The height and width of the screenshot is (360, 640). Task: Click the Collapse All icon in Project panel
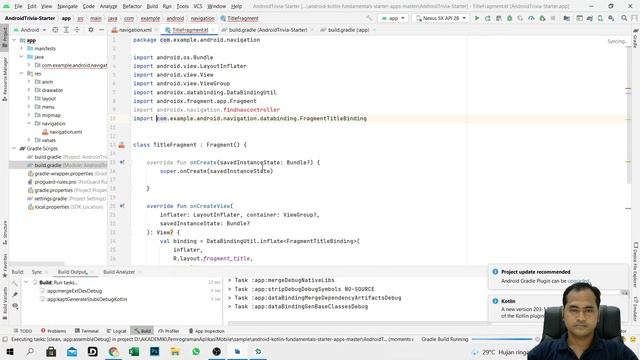pyautogui.click(x=77, y=30)
